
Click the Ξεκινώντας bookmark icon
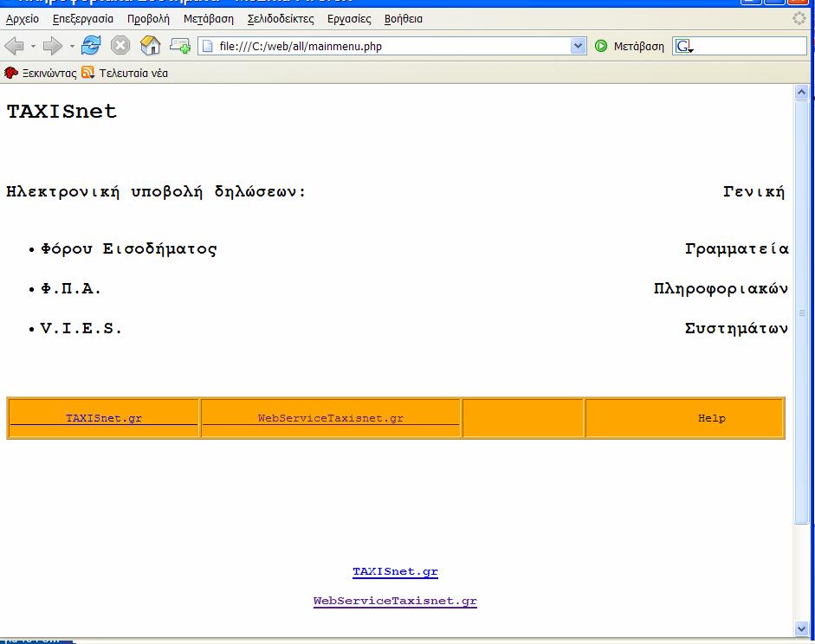pos(11,73)
